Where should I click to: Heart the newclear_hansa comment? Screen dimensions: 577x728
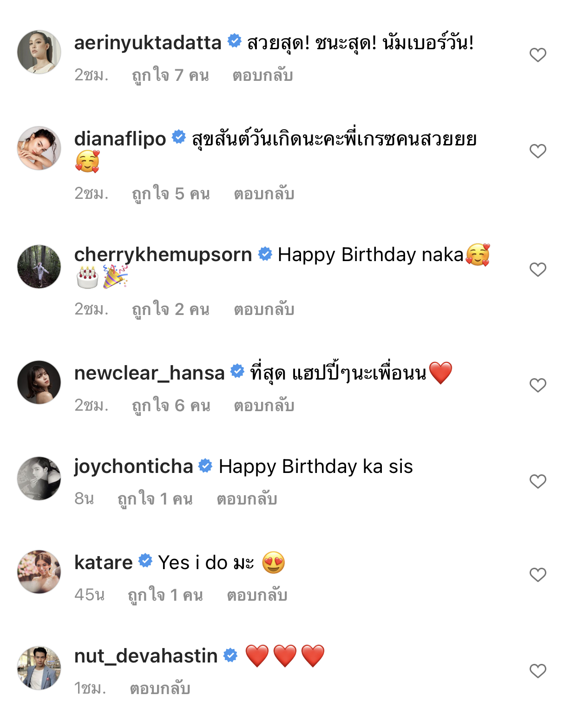click(538, 385)
